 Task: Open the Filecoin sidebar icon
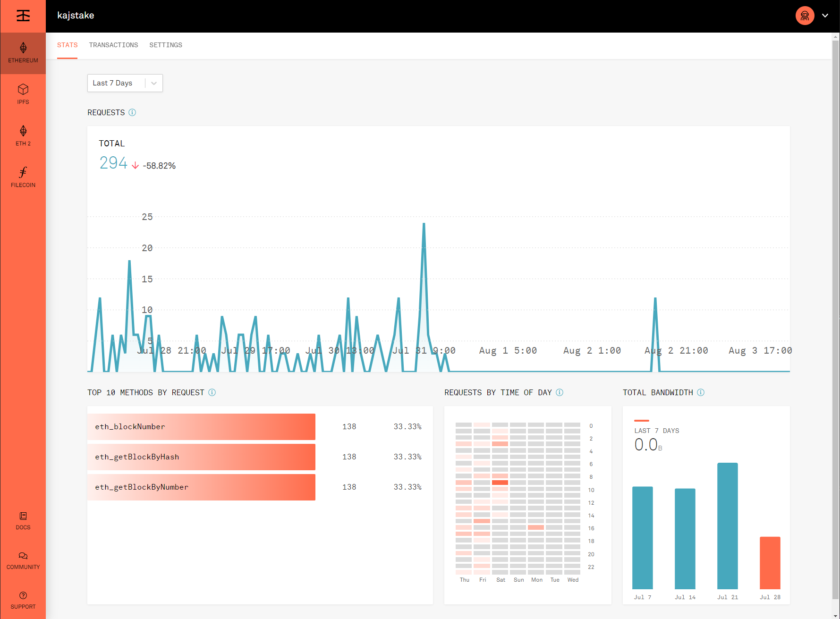pos(23,172)
